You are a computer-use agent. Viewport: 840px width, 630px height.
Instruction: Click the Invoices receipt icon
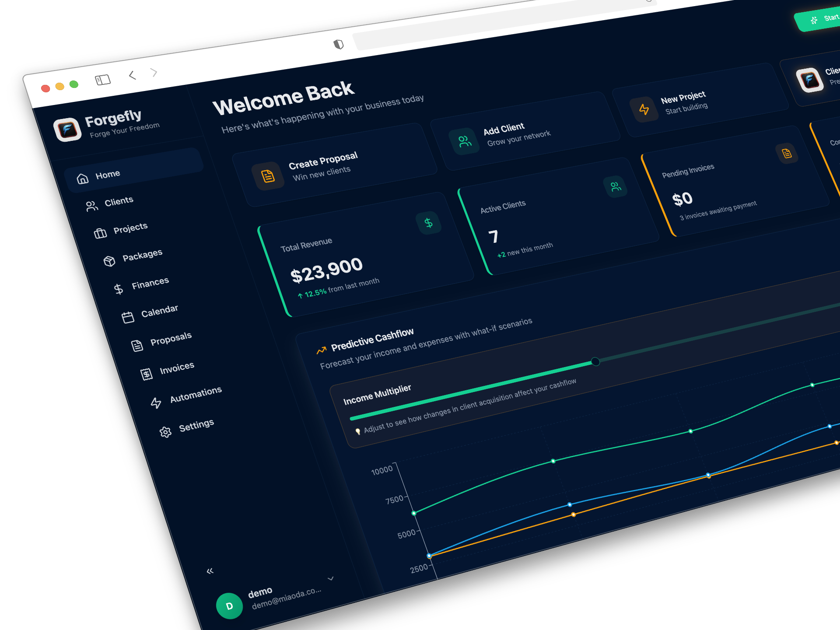146,374
